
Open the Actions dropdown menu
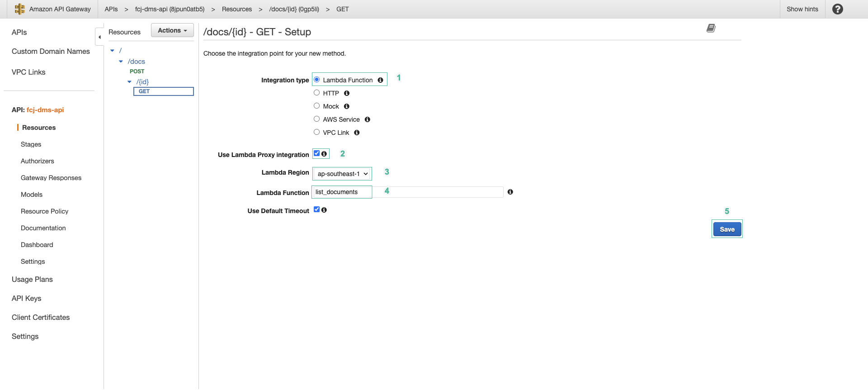tap(172, 30)
